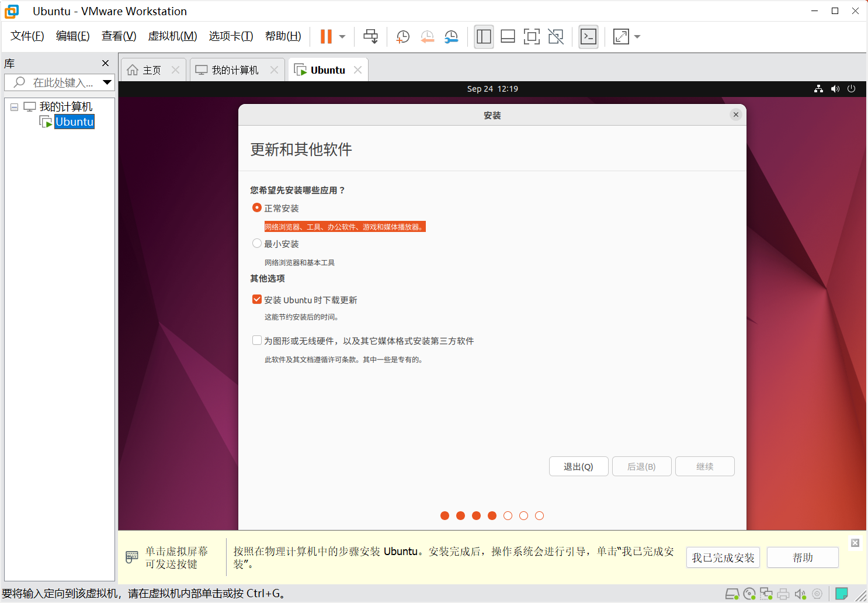Open the Sep 24 12:19 clock

(492, 89)
